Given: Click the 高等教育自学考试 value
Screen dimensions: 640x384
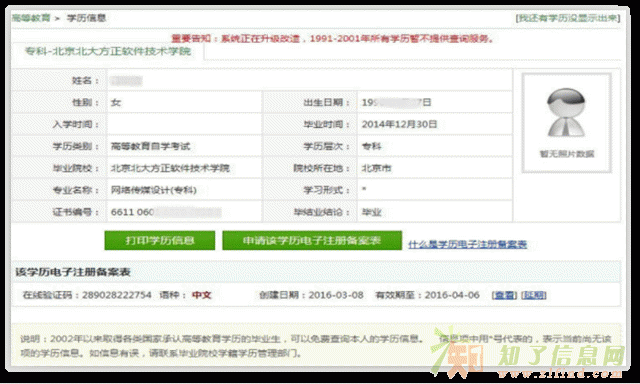Looking at the screenshot, I should (x=151, y=146).
